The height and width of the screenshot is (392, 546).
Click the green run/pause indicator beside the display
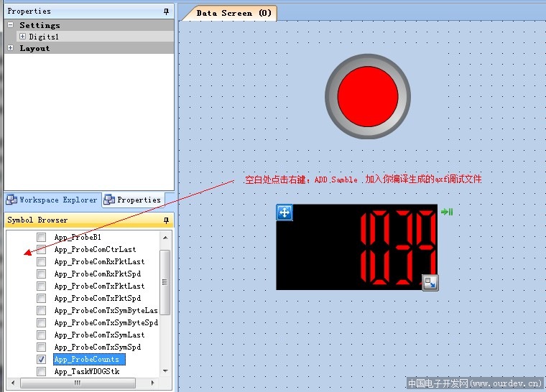(x=447, y=212)
